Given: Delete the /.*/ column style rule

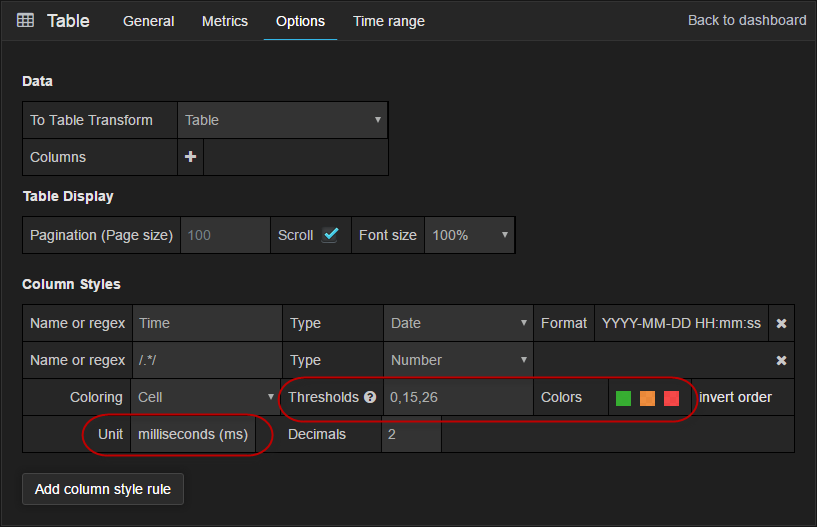Looking at the screenshot, I should click(781, 360).
